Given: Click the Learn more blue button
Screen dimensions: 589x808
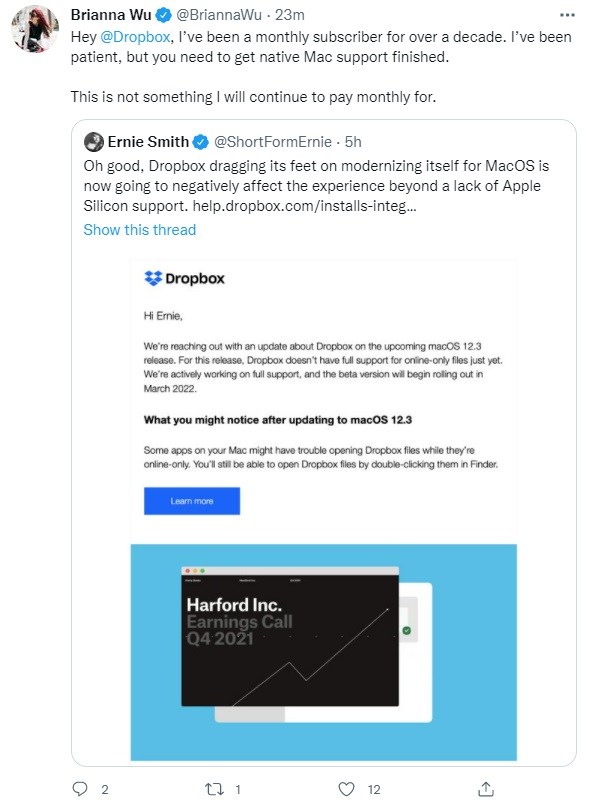Looking at the screenshot, I should pos(192,501).
